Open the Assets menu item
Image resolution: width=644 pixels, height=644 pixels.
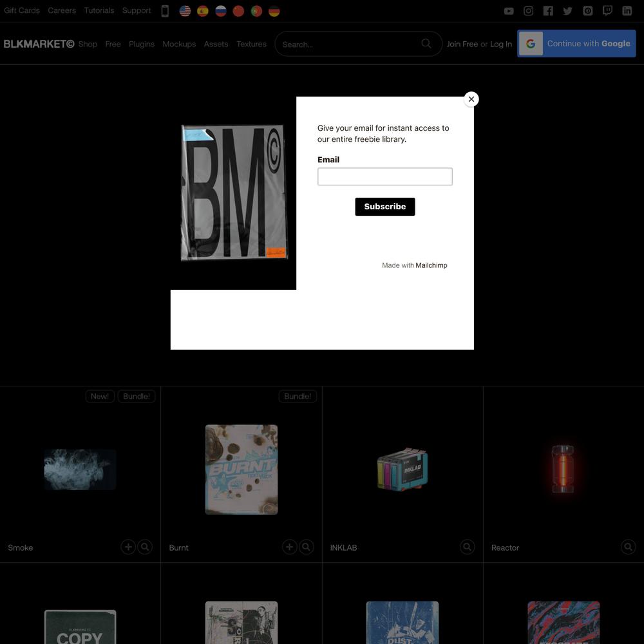pyautogui.click(x=216, y=44)
